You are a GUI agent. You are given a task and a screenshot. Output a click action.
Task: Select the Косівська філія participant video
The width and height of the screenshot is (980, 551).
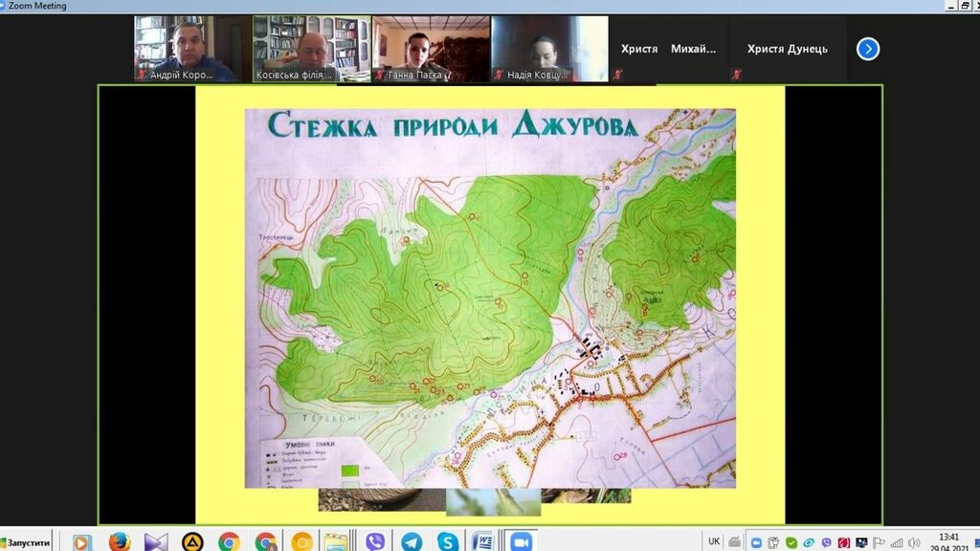(x=310, y=48)
